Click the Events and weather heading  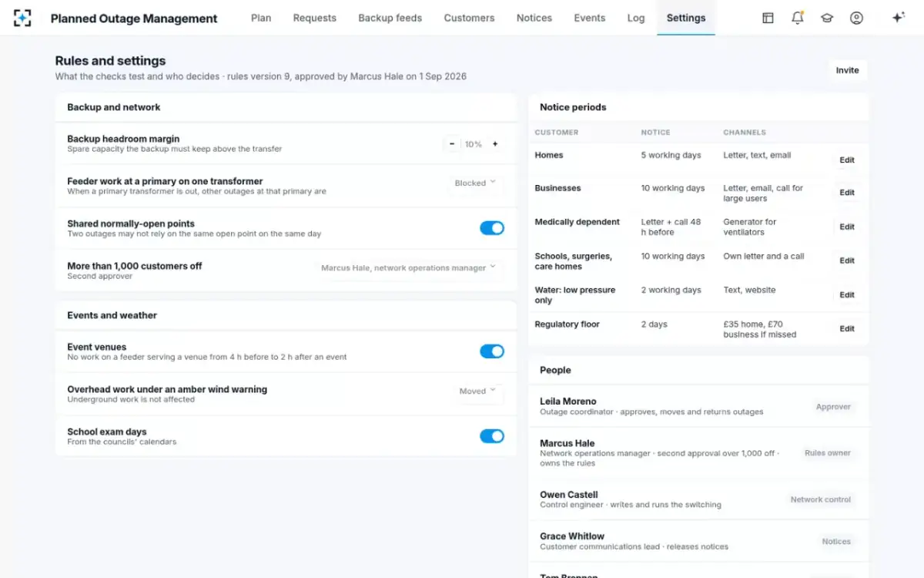pos(112,315)
